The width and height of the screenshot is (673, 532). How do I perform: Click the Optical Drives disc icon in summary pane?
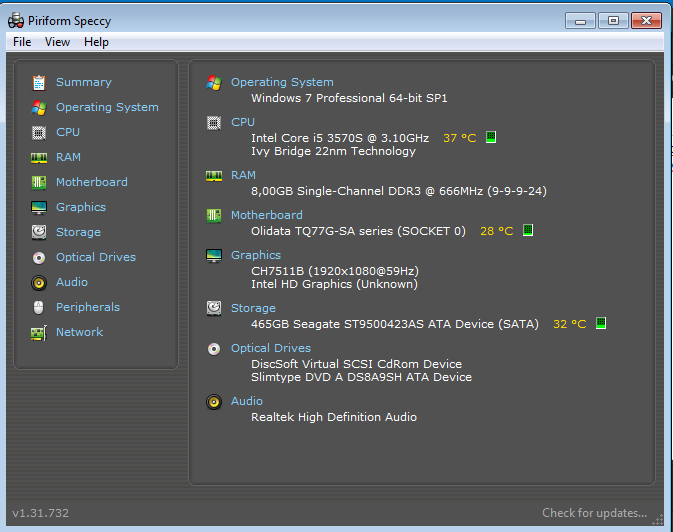click(x=214, y=349)
